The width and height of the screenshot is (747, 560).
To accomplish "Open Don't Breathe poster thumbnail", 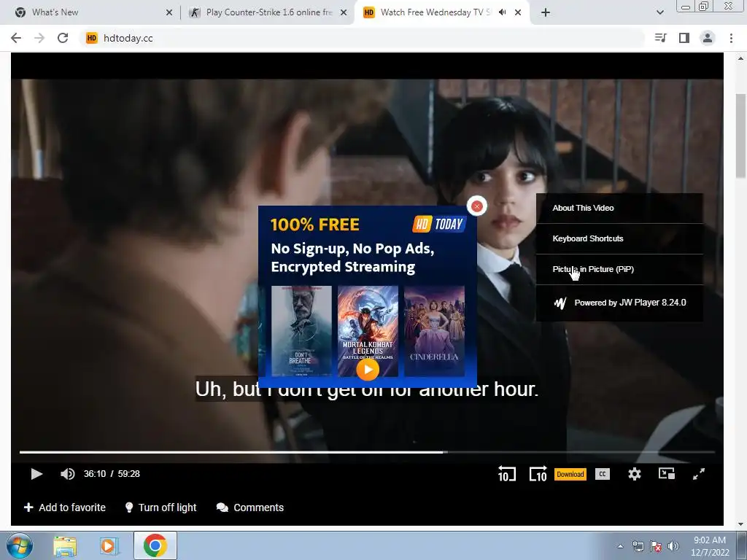I will [x=301, y=331].
